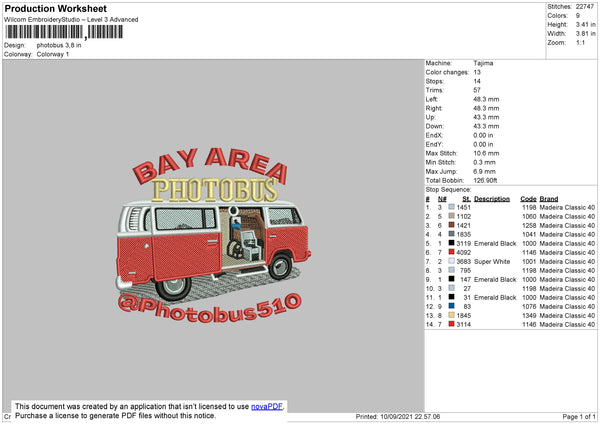Click the stitch count "1451" in row 1
The width and height of the screenshot is (600, 424).
[x=463, y=208]
